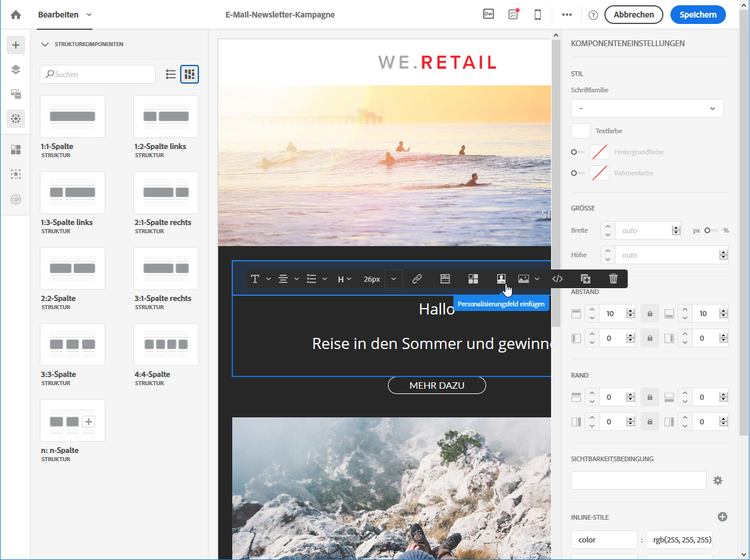This screenshot has height=560, width=750.
Task: Open the bullet list dropdown
Action: pos(316,279)
